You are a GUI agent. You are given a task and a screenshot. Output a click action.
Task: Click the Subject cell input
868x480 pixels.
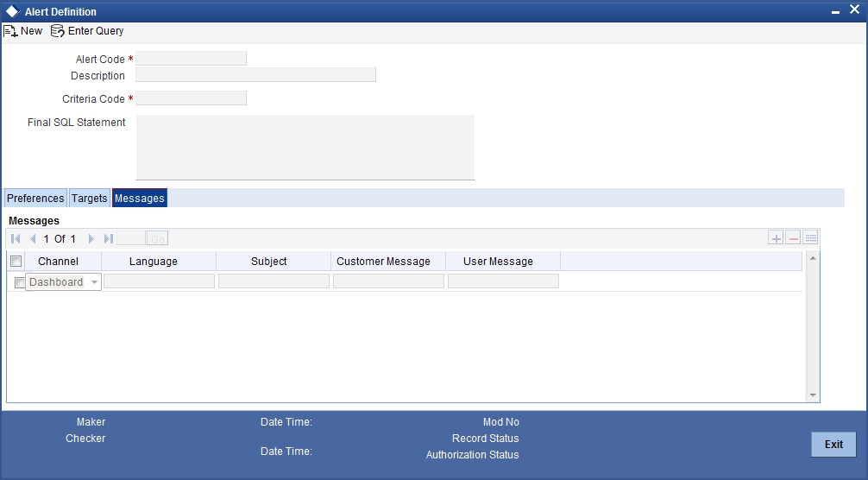(x=274, y=281)
